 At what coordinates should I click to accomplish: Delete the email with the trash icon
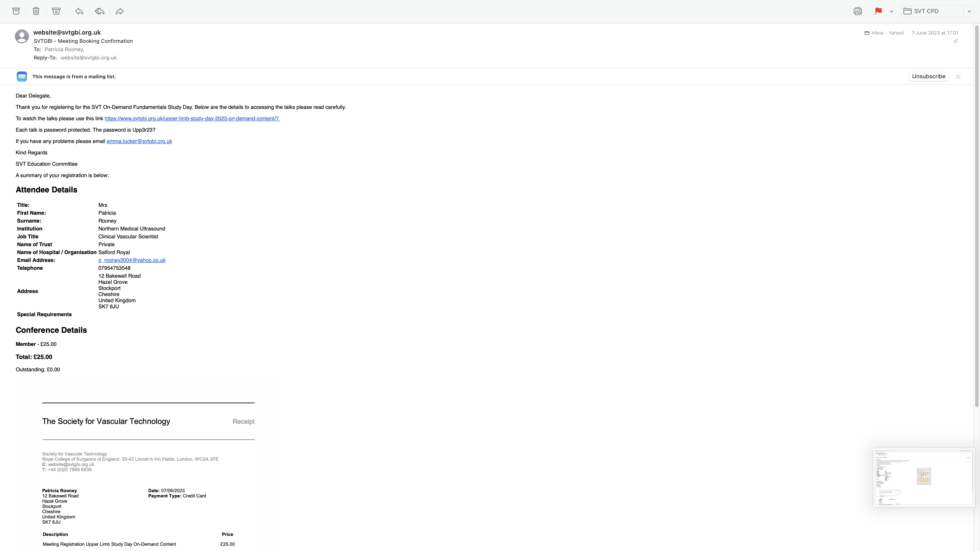[x=36, y=11]
